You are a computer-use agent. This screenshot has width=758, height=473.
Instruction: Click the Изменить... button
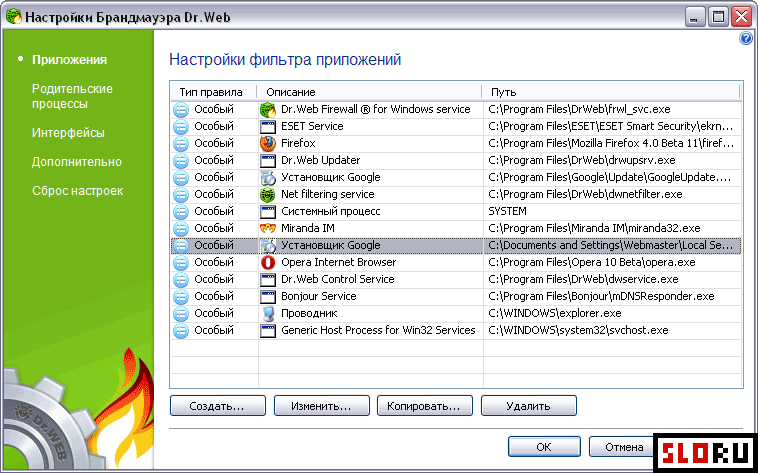(321, 406)
